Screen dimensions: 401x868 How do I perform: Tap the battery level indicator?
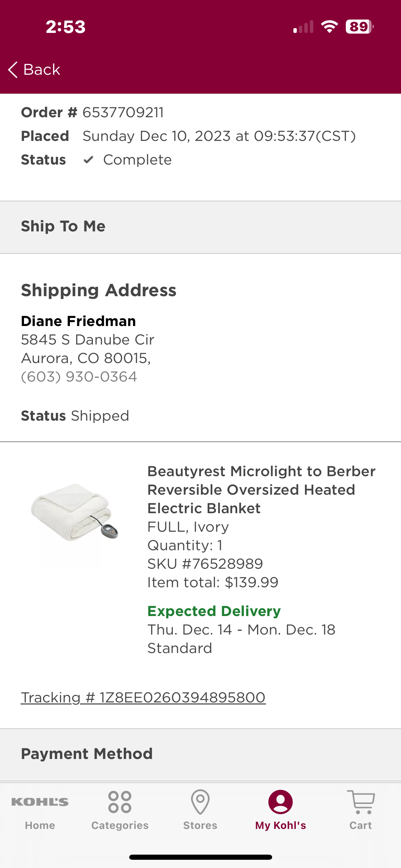pyautogui.click(x=360, y=27)
